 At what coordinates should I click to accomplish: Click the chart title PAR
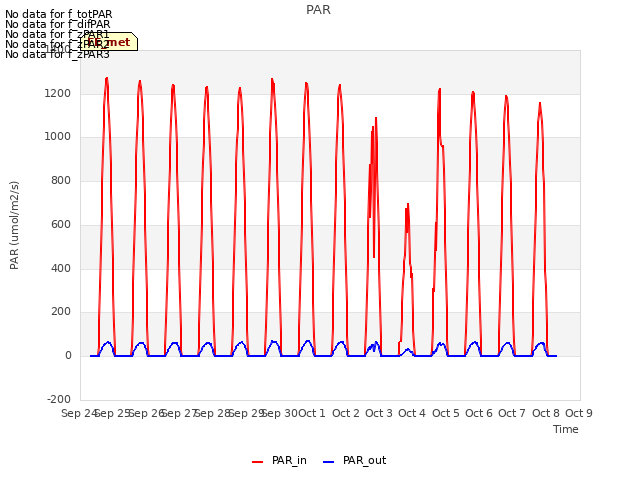tap(318, 10)
